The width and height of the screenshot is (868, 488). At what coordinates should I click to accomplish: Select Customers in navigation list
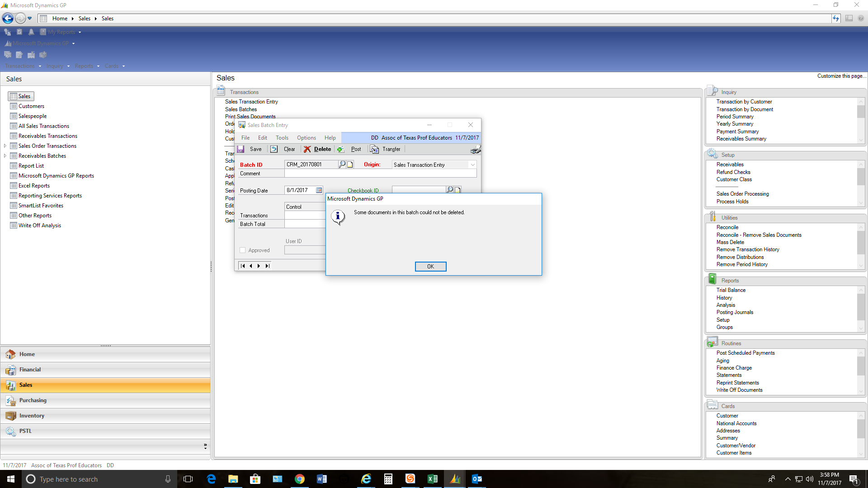[31, 106]
